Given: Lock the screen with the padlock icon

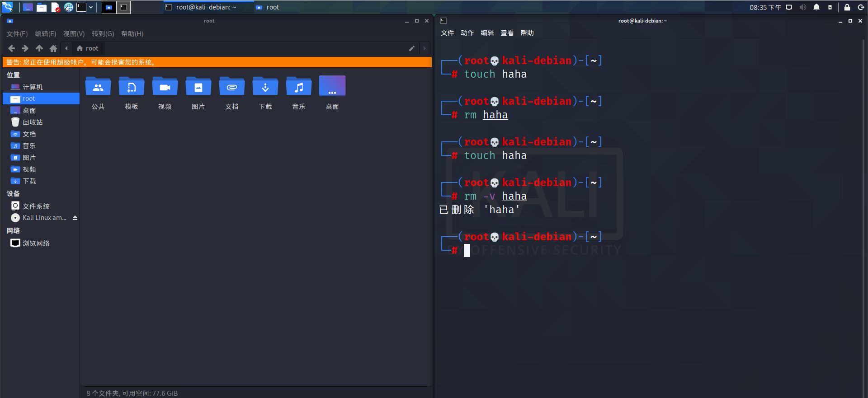Looking at the screenshot, I should [847, 7].
